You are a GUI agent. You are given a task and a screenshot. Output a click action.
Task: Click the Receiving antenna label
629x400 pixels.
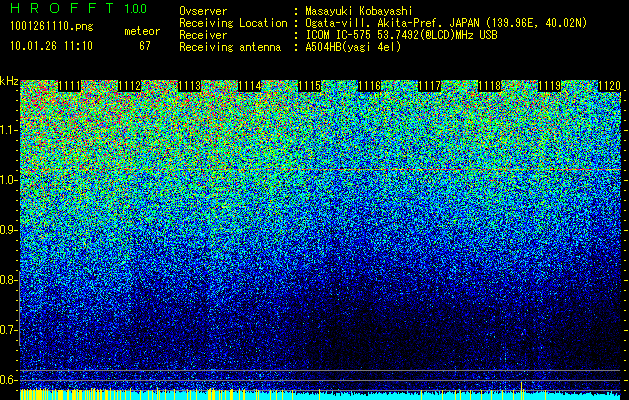click(x=230, y=47)
